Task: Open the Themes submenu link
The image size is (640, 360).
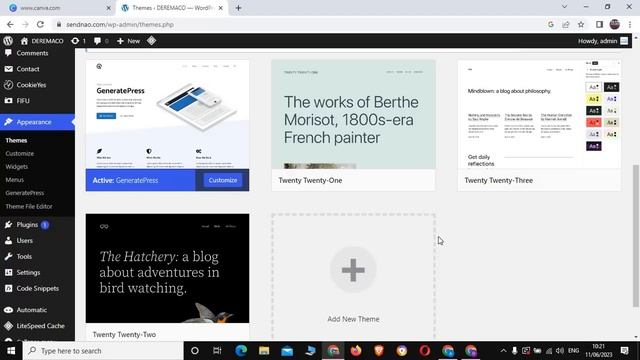Action: coord(16,140)
